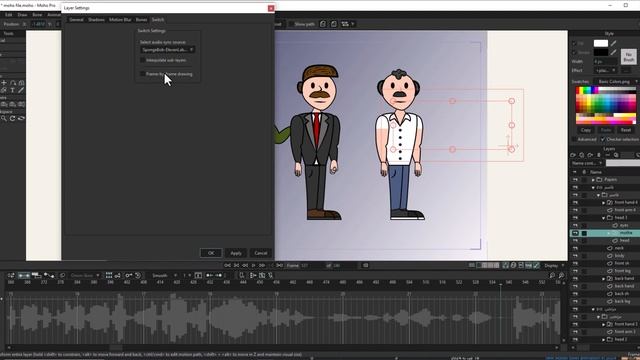Open the Swatches Basic Colors dropdown
The width and height of the screenshot is (640, 360).
[617, 82]
